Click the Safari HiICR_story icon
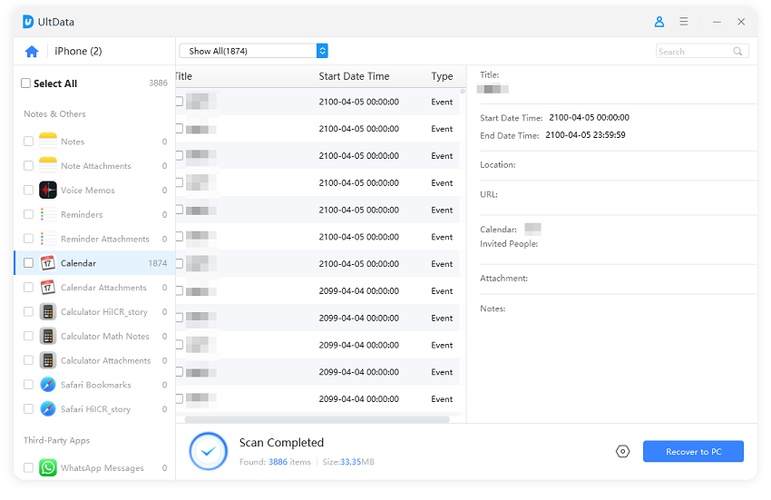This screenshot has width=771, height=500. pyautogui.click(x=48, y=409)
